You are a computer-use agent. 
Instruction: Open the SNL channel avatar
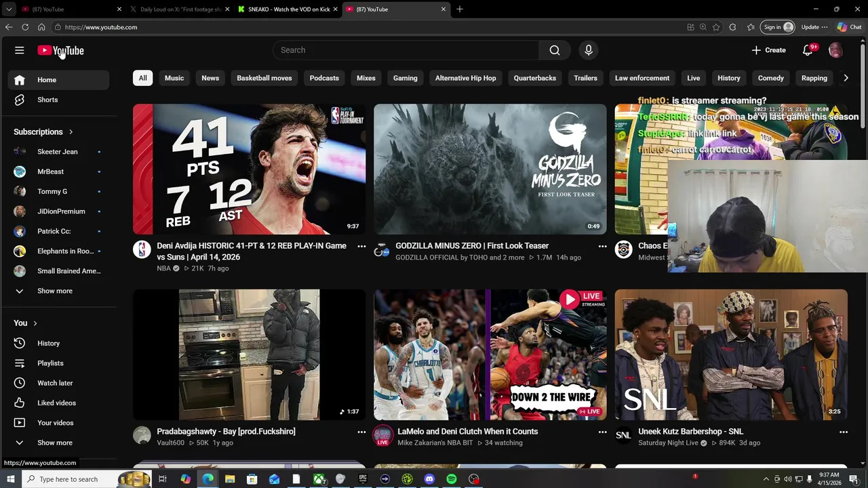click(623, 435)
